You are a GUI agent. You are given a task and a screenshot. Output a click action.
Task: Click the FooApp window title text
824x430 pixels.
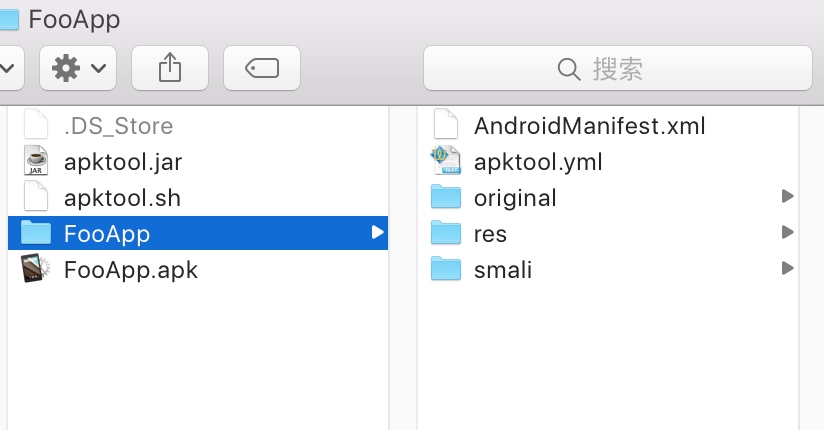74,20
